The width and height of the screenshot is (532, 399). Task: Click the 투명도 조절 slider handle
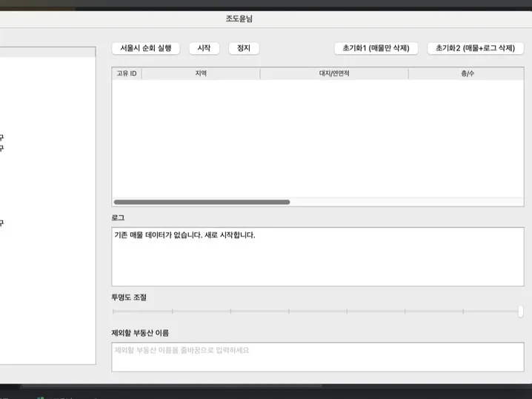(520, 311)
